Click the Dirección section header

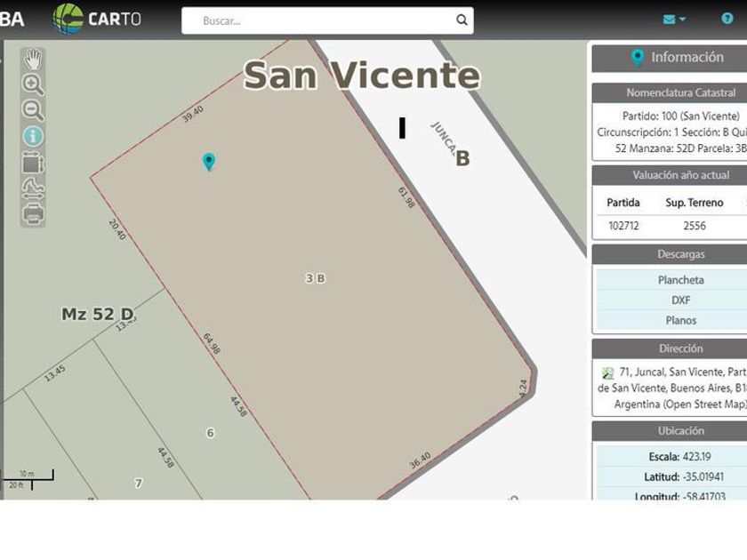coord(670,348)
